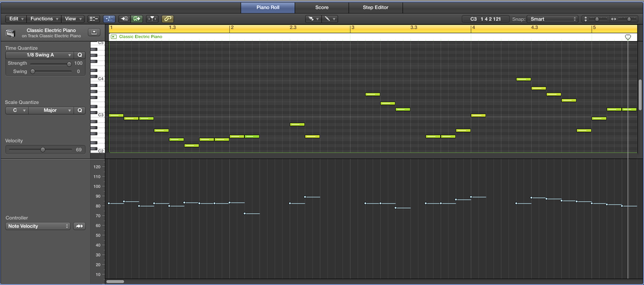Select the first C3 note at bar 1
The width and height of the screenshot is (644, 285).
(116, 115)
